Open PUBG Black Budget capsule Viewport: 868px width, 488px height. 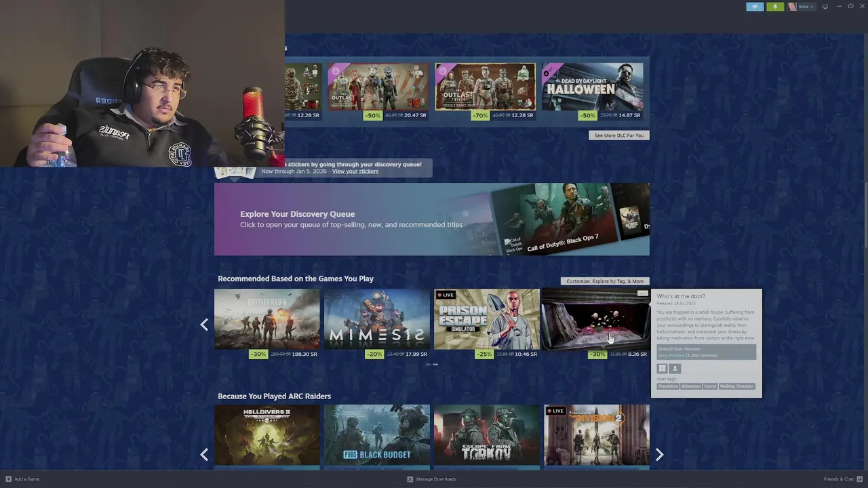[x=377, y=435]
